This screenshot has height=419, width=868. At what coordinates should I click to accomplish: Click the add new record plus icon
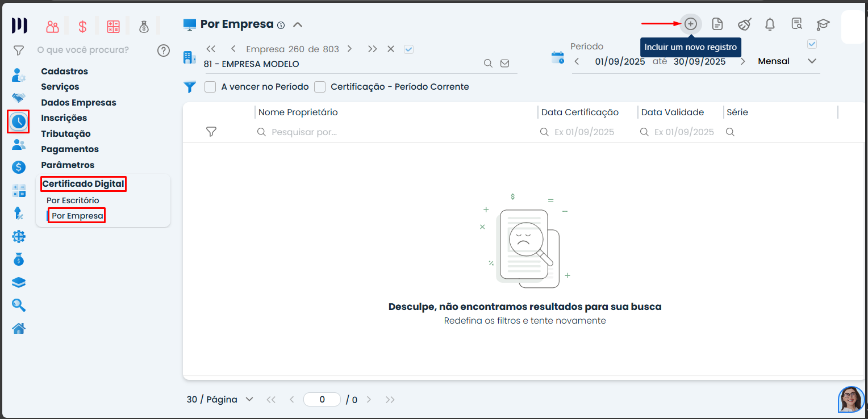click(691, 24)
